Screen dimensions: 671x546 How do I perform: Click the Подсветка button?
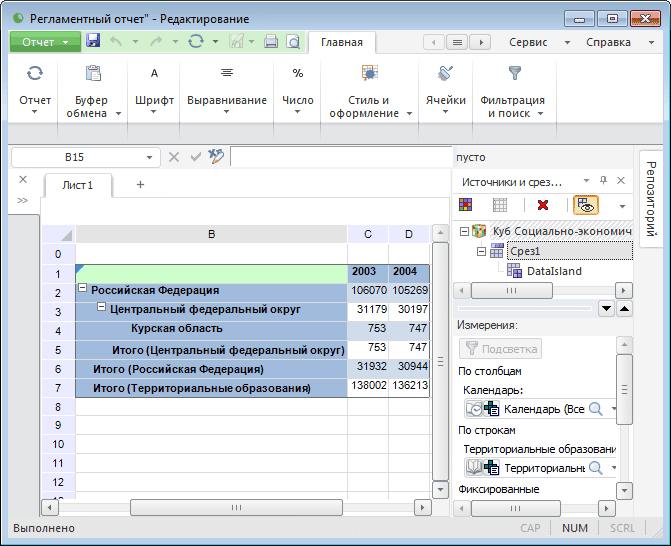[x=500, y=349]
